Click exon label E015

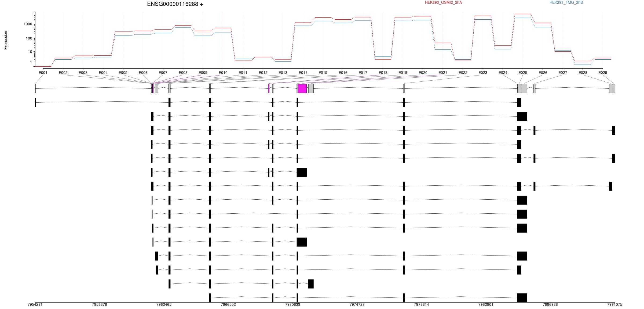323,73
